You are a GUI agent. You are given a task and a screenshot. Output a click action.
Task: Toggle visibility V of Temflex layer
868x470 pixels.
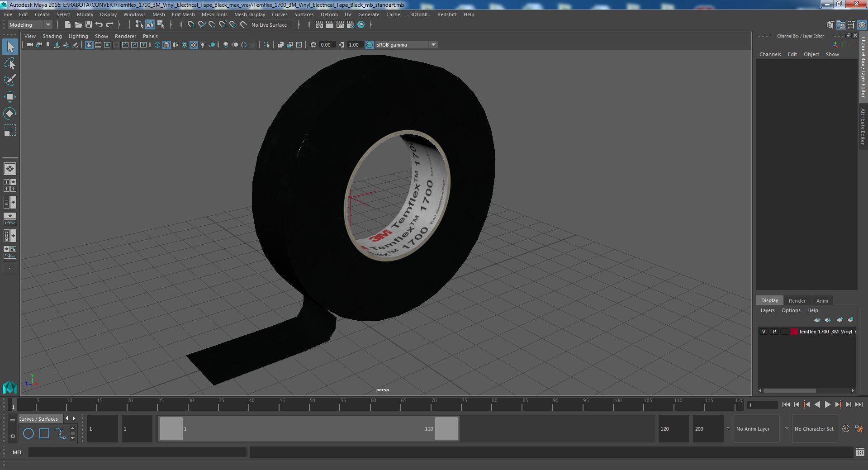(764, 332)
